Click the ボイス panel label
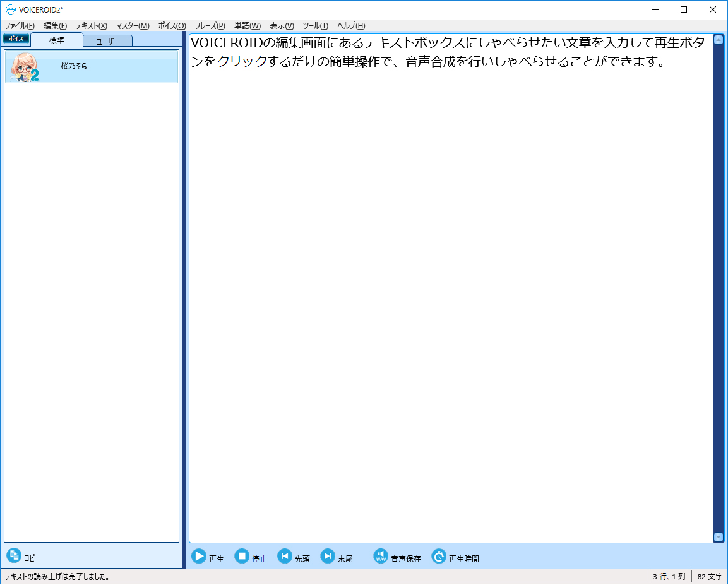 click(x=16, y=38)
